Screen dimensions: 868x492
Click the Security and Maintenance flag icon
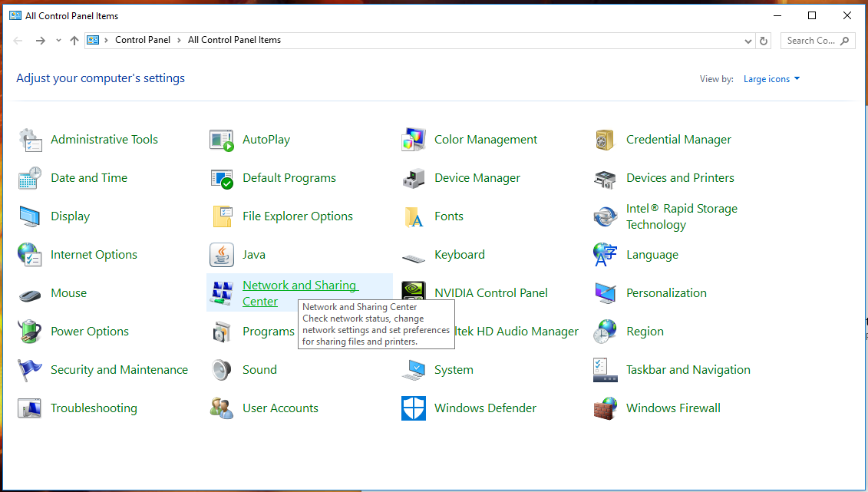(x=30, y=370)
